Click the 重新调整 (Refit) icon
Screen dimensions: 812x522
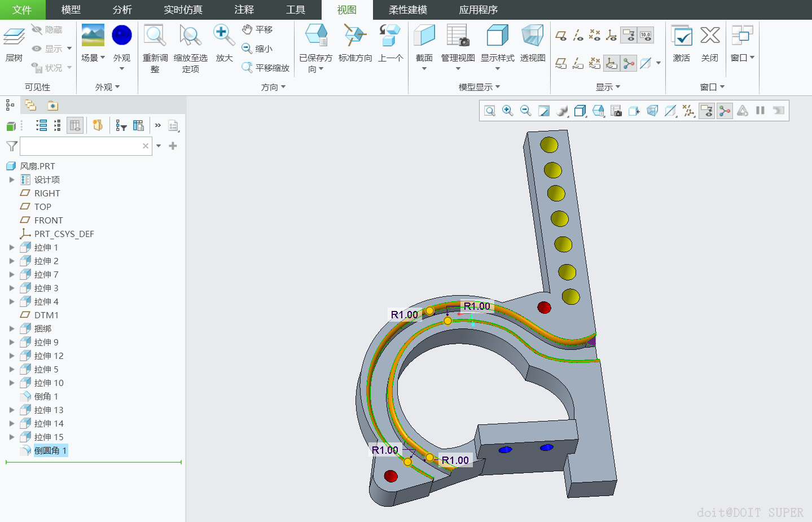(155, 36)
